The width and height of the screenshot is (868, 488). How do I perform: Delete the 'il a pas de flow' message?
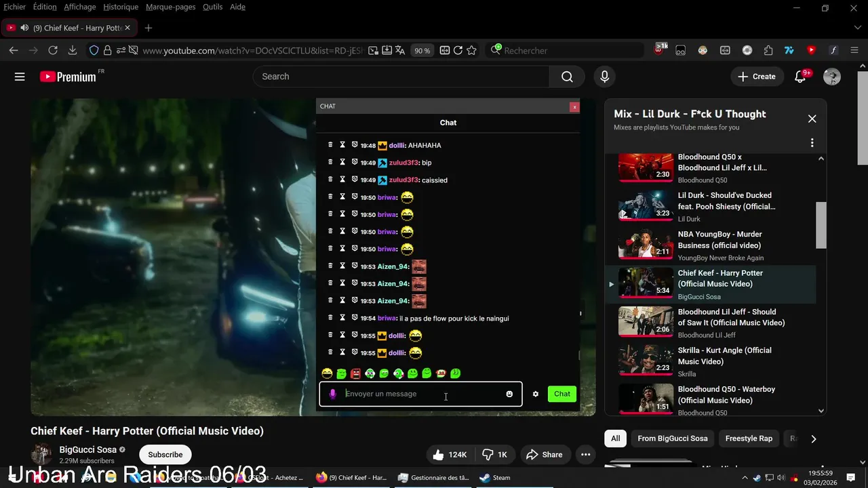point(330,318)
